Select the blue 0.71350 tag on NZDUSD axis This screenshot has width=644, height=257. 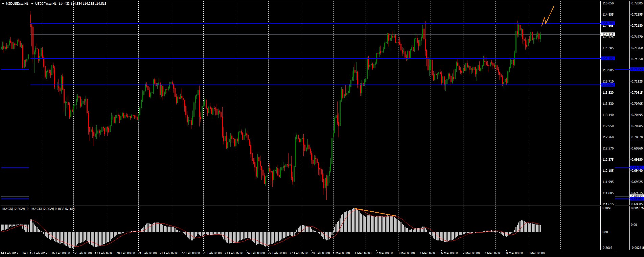tap(637, 69)
